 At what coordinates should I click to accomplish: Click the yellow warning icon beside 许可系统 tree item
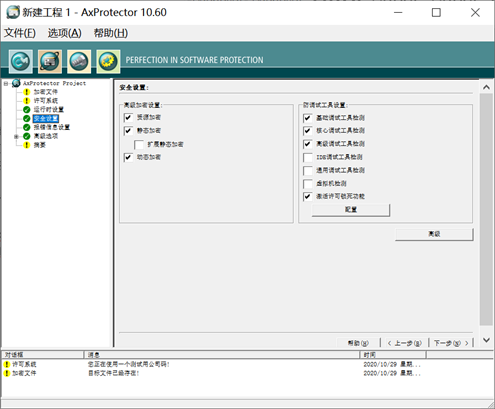click(27, 101)
